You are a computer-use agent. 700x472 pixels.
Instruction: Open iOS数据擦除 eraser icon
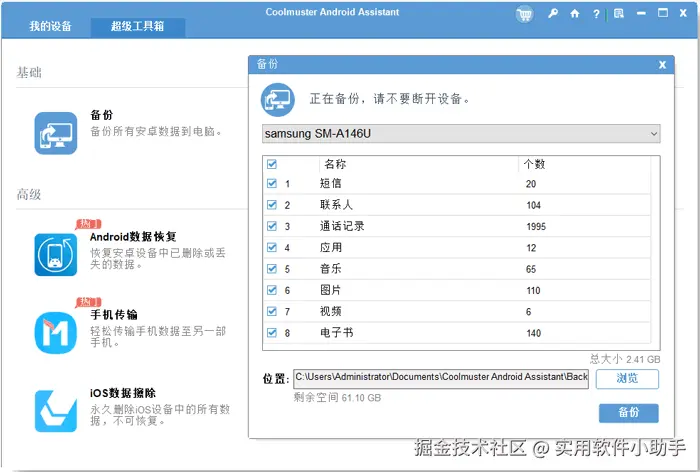(x=56, y=411)
